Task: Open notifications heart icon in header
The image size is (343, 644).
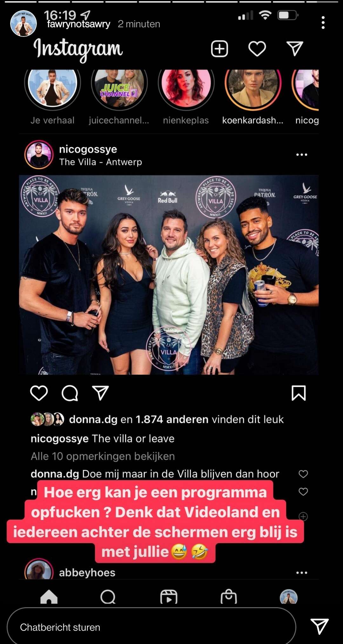Action: (x=257, y=49)
